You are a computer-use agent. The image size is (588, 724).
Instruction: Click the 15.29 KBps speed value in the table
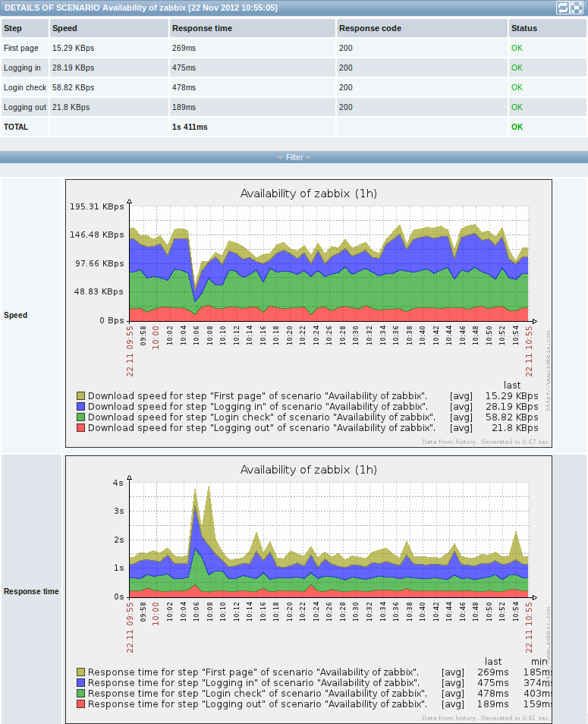[x=73, y=48]
